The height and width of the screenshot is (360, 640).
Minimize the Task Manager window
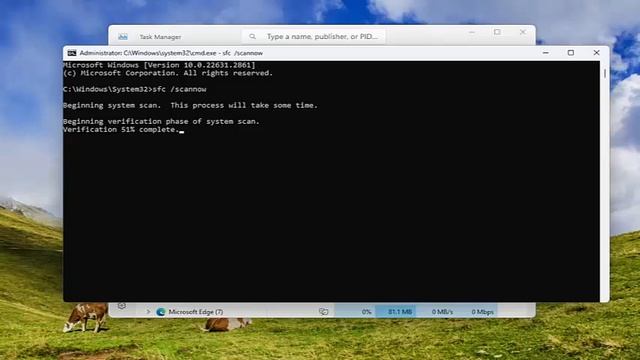click(x=471, y=32)
